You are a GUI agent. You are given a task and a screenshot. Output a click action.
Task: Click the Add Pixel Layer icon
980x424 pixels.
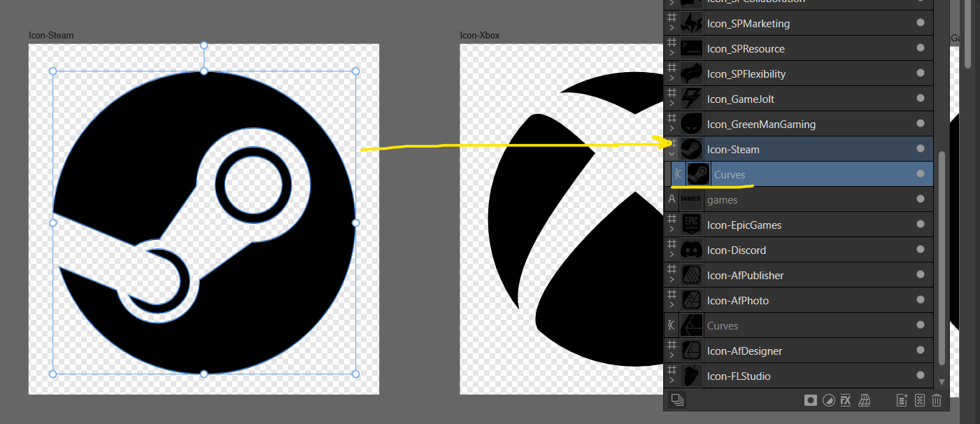(920, 400)
